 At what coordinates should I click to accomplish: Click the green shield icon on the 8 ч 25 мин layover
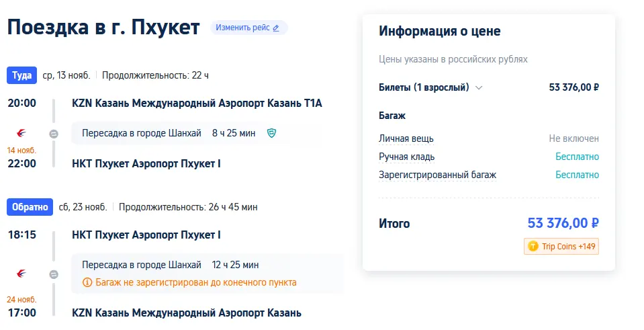(x=271, y=133)
